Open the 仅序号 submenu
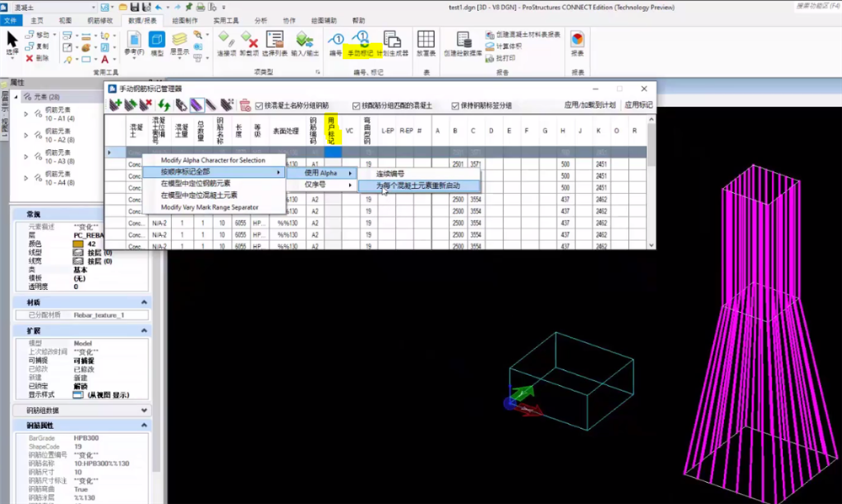The image size is (842, 504). click(x=322, y=185)
